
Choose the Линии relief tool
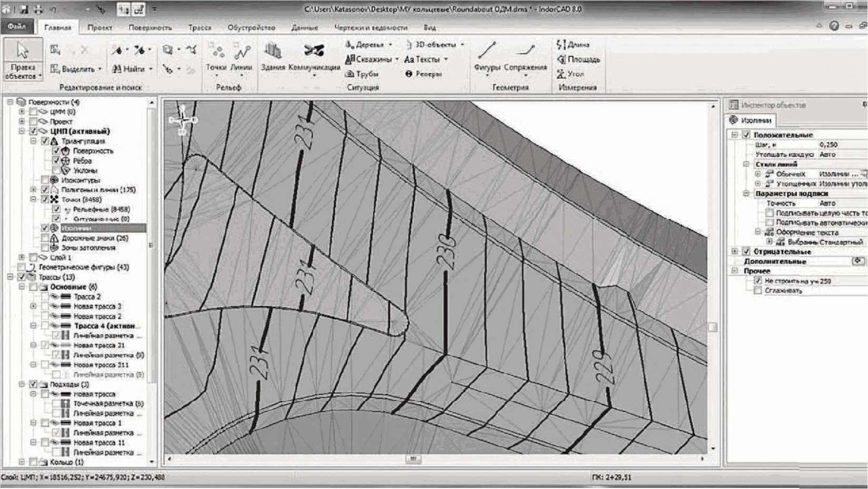(241, 56)
